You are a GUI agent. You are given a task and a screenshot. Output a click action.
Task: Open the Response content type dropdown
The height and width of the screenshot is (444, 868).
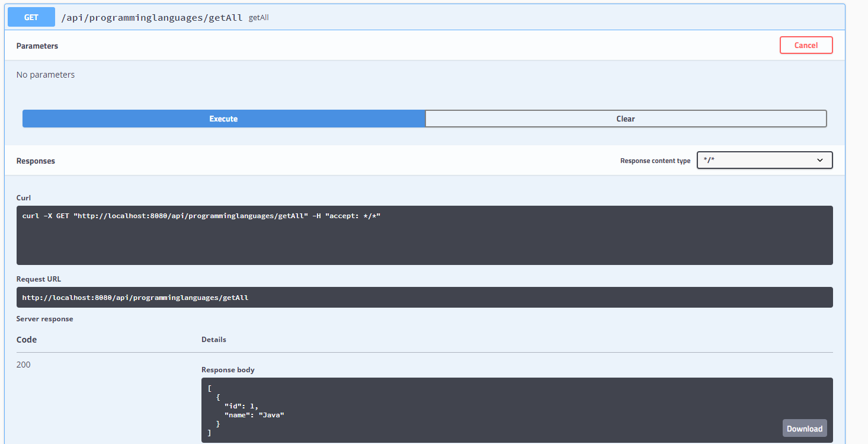click(x=764, y=160)
